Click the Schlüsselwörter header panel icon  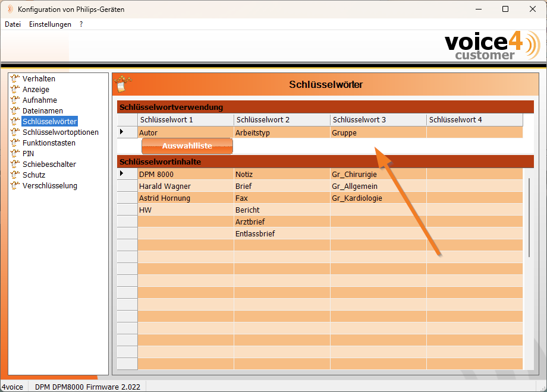click(123, 84)
